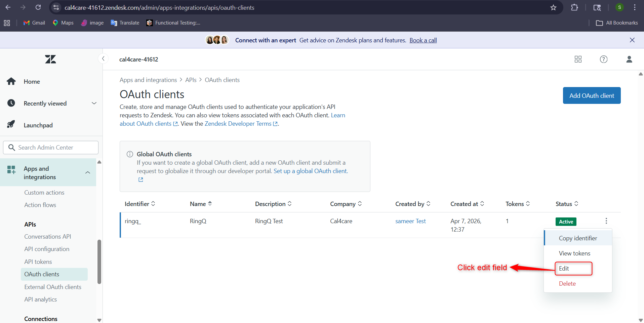The height and width of the screenshot is (323, 644).
Task: Click the browser forward arrow
Action: 23,7
